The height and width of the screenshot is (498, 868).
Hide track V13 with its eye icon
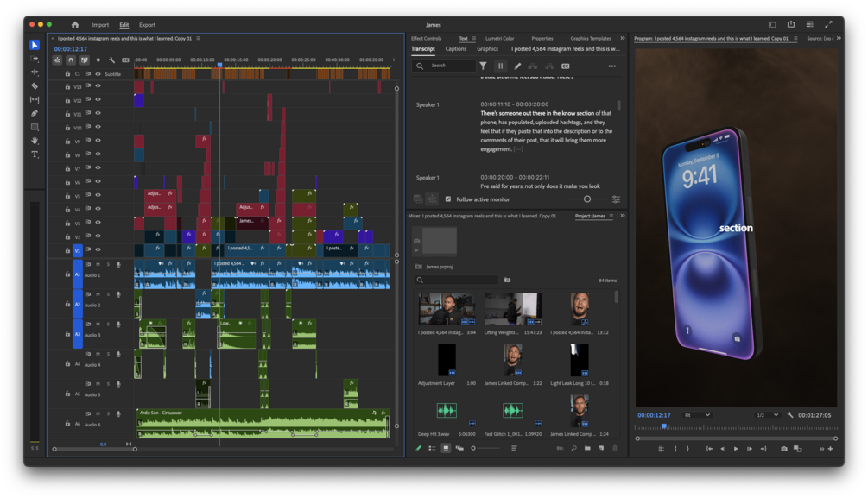(98, 85)
